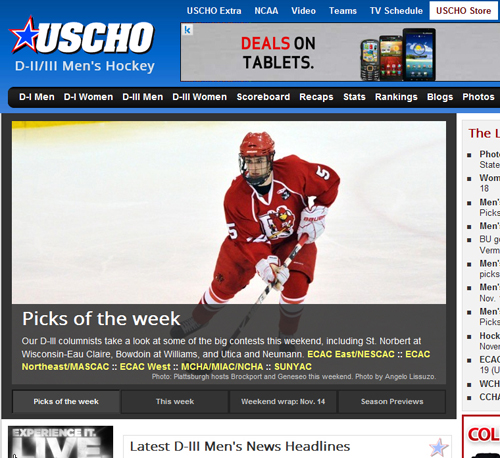Open the ECAC West picks link
This screenshot has height=458, width=500.
coord(145,367)
